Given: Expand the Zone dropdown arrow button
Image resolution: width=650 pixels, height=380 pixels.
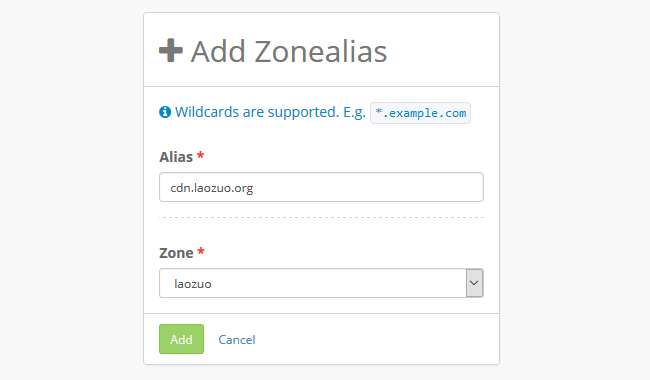Looking at the screenshot, I should [474, 283].
